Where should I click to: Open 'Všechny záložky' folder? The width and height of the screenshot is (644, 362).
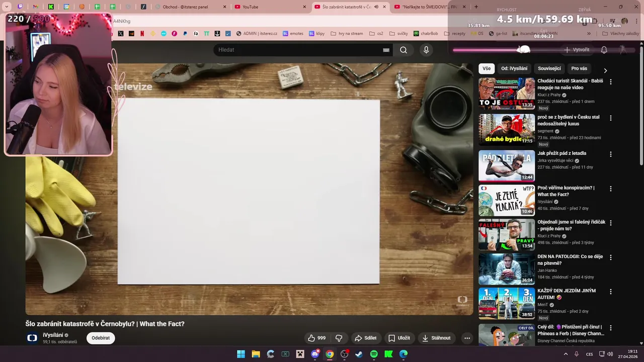[x=621, y=34]
